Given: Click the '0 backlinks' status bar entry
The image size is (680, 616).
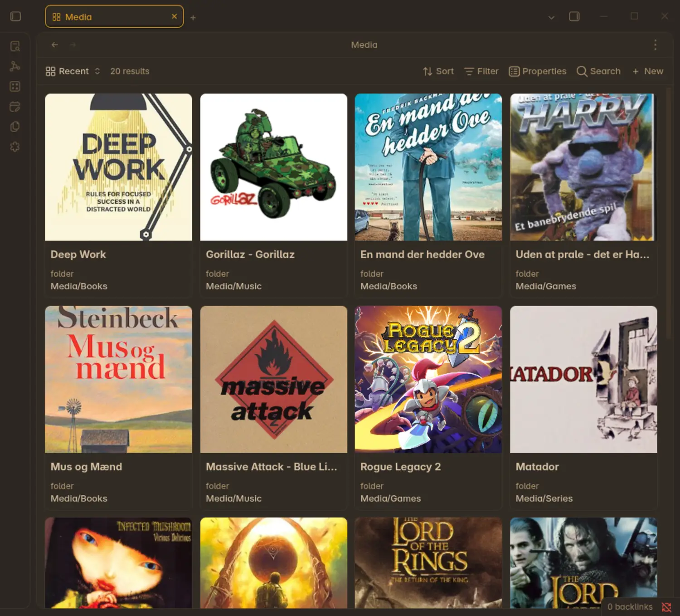Looking at the screenshot, I should (x=630, y=607).
